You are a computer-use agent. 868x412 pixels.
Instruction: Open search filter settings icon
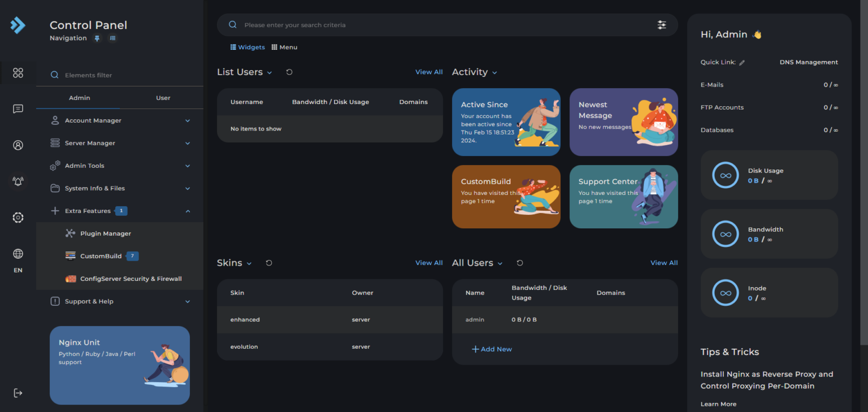tap(662, 25)
